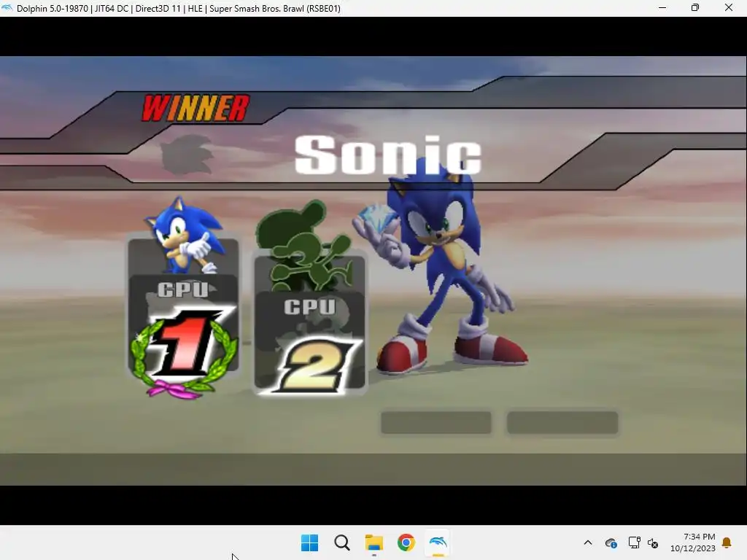
Task: Minimize the Dolphin window
Action: 662,8
